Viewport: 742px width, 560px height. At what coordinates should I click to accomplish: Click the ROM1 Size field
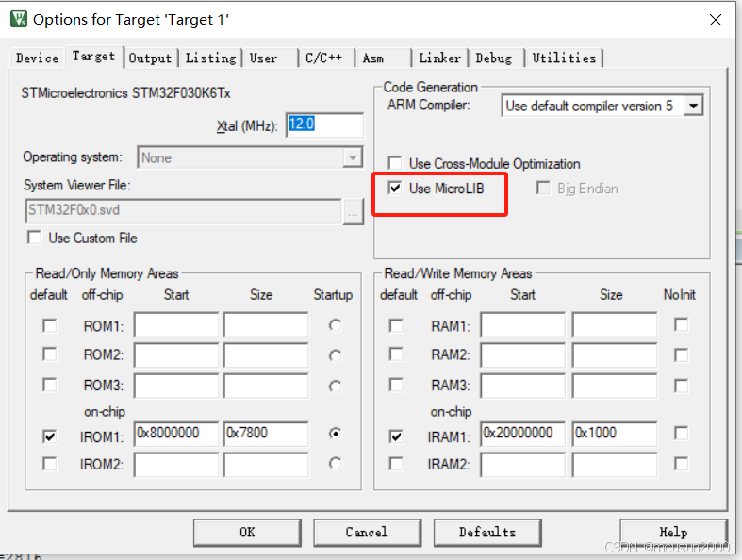pos(266,324)
